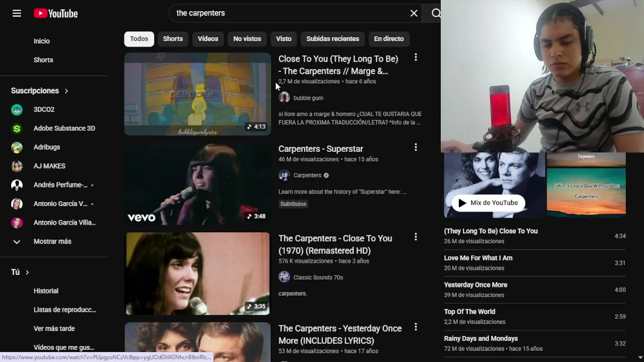Viewport: 644px width, 362px height.
Task: Play (They Long To Be) Close To You track
Action: coord(535,236)
